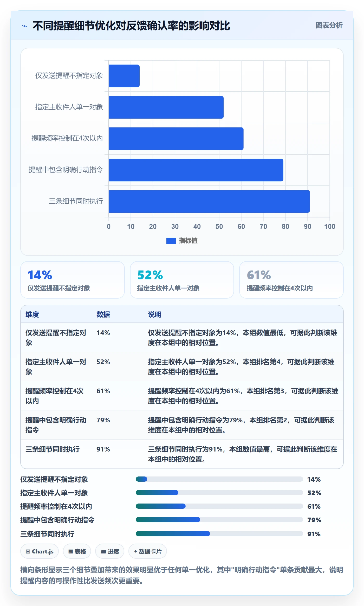Image resolution: width=364 pixels, height=606 pixels.
Task: Click table row name 三条细节同时执行
Action: click(x=53, y=449)
